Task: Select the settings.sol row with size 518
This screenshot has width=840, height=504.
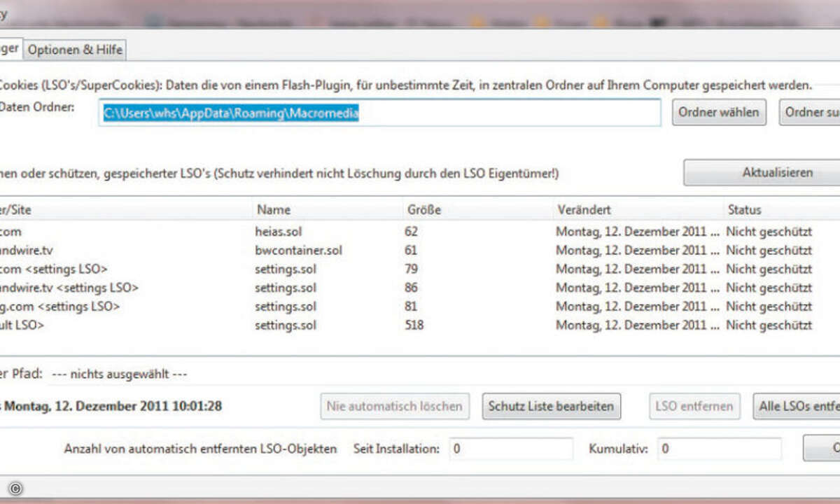Action: point(420,325)
